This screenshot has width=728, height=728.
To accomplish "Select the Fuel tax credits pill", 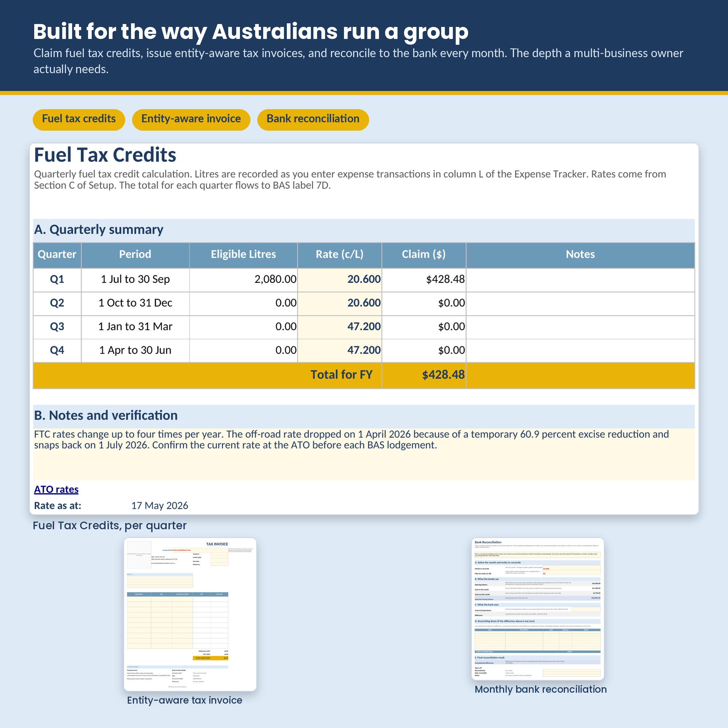I will coord(79,120).
